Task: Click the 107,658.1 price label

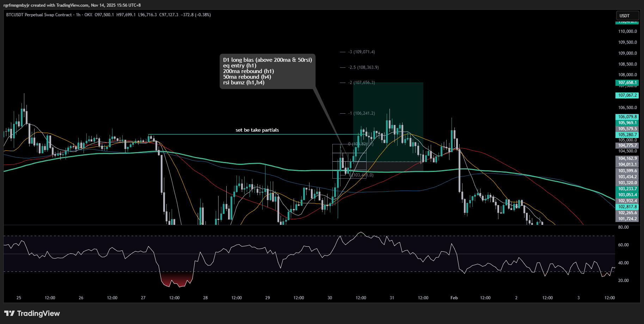Action: pyautogui.click(x=627, y=83)
